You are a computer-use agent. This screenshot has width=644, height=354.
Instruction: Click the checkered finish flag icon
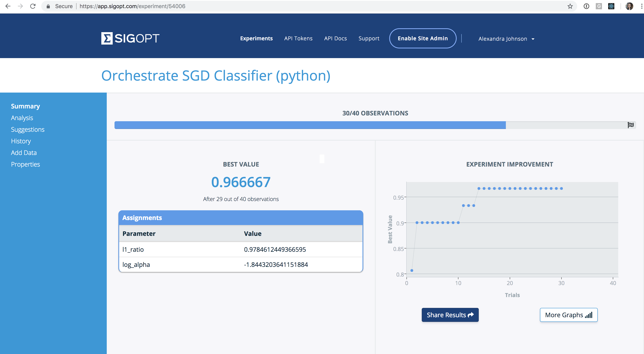click(630, 125)
